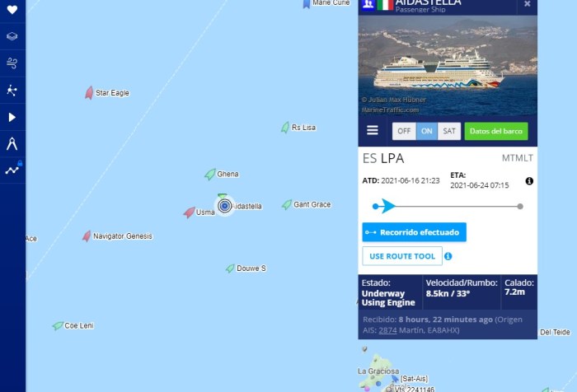The width and height of the screenshot is (577, 392).
Task: Open the Aidastella ship photo thumbnail
Action: pyautogui.click(x=448, y=65)
